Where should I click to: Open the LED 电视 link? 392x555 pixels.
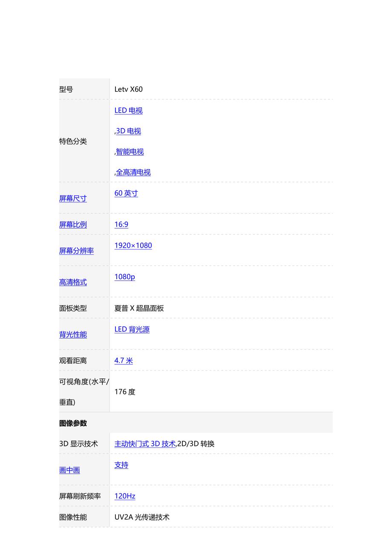(128, 110)
